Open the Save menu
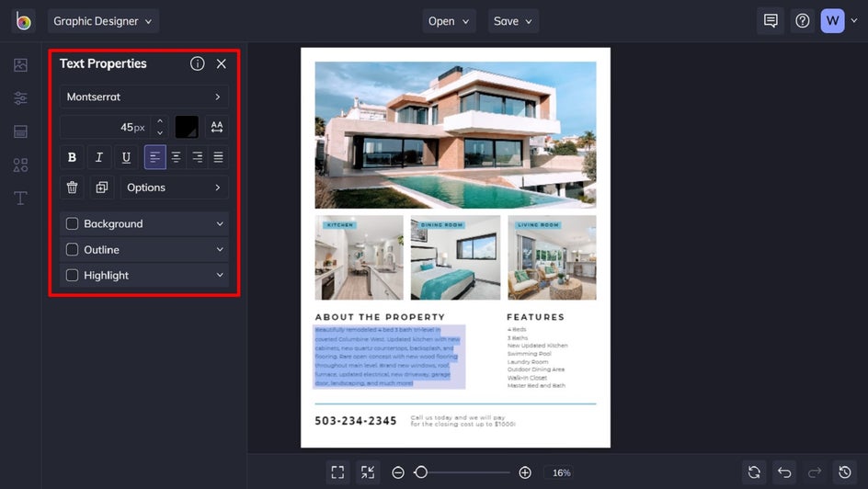 (513, 21)
